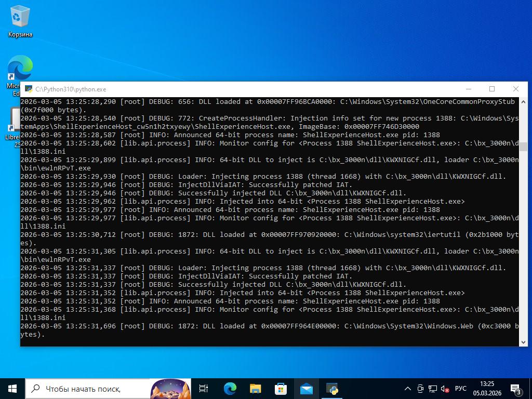Open File Explorer from the taskbar
This screenshot has height=399, width=532.
(x=255, y=388)
